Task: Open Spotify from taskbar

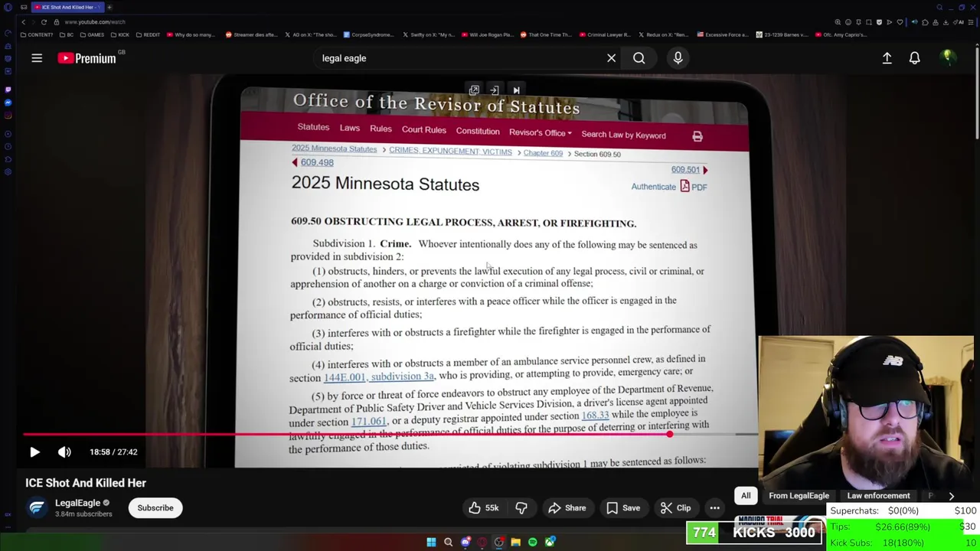Action: click(532, 543)
